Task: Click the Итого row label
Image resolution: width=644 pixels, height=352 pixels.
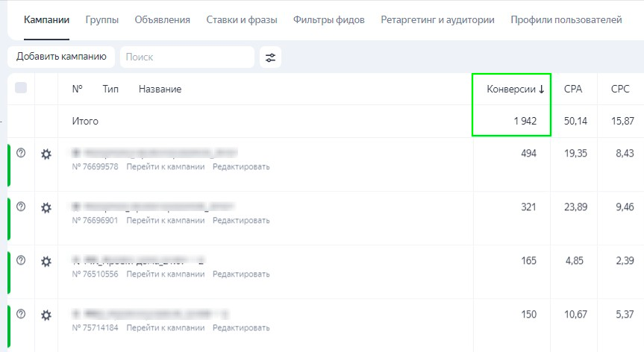Action: click(x=85, y=121)
